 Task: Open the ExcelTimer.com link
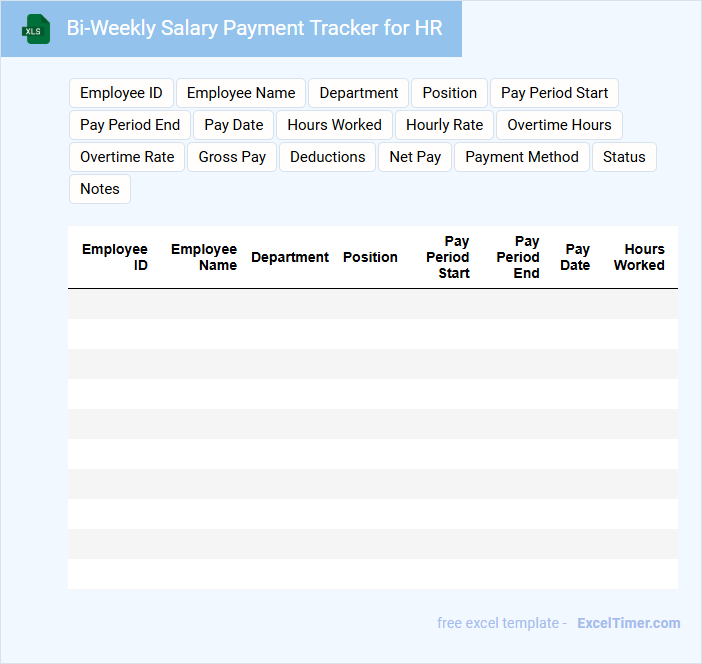pos(629,623)
